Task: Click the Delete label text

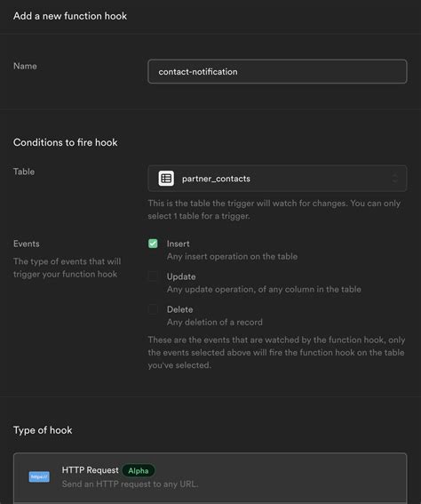Action: point(179,309)
